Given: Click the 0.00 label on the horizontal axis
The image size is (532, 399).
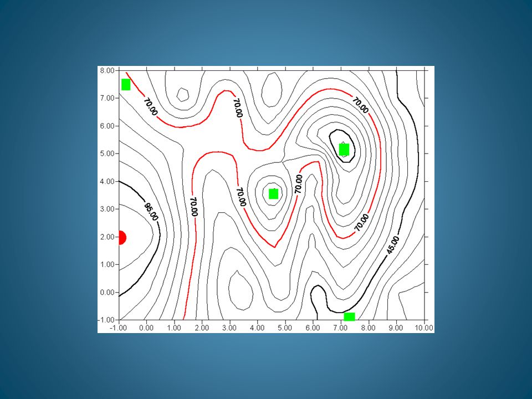Looking at the screenshot, I should point(146,328).
